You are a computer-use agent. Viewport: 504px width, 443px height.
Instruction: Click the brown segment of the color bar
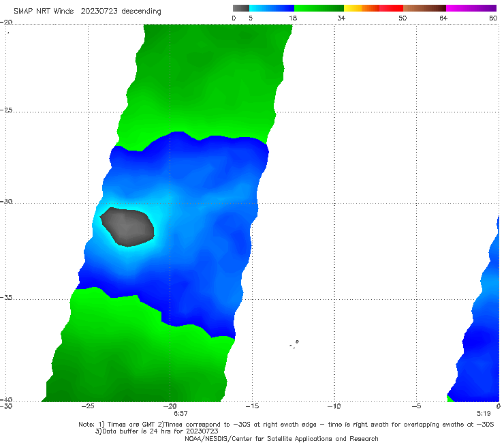pos(424,8)
